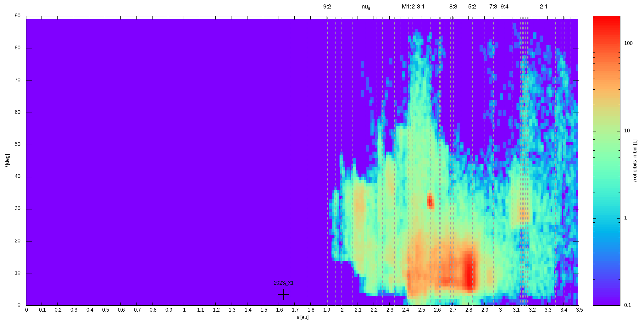Click the nu6 resonance label
Image resolution: width=644 pixels, height=322 pixels.
(x=366, y=7)
